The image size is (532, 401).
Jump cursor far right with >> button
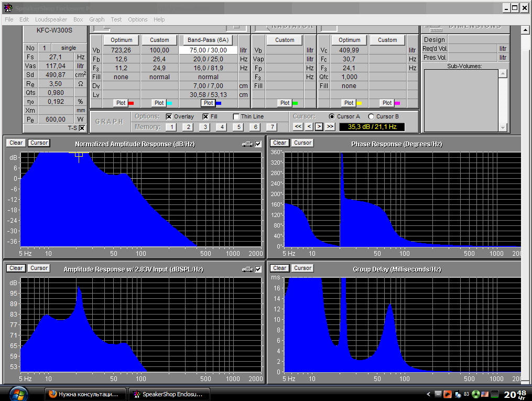click(x=330, y=126)
